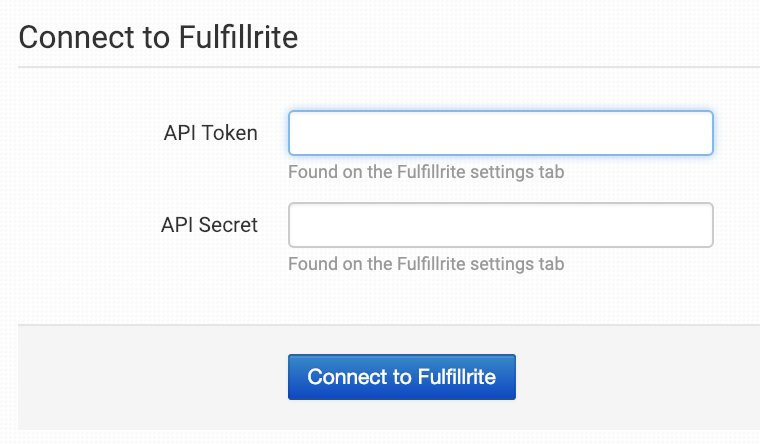760x444 pixels.
Task: Click the right end of API Secret field
Action: [695, 225]
